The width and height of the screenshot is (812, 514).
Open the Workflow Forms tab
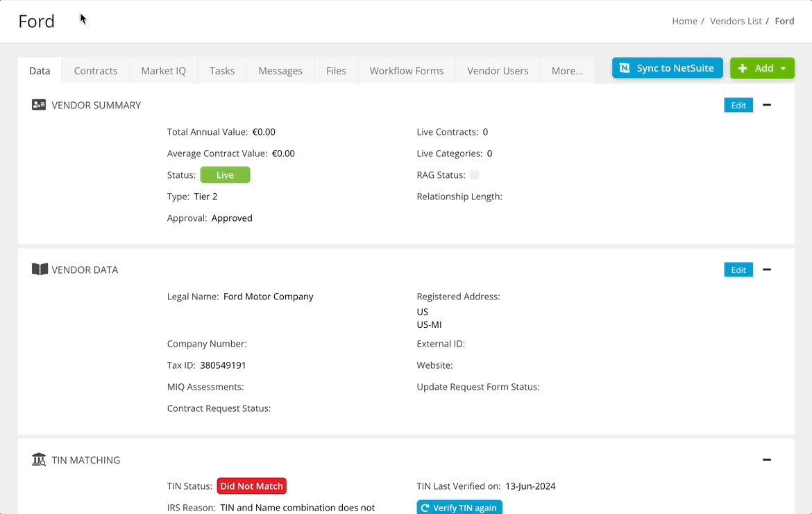tap(407, 70)
